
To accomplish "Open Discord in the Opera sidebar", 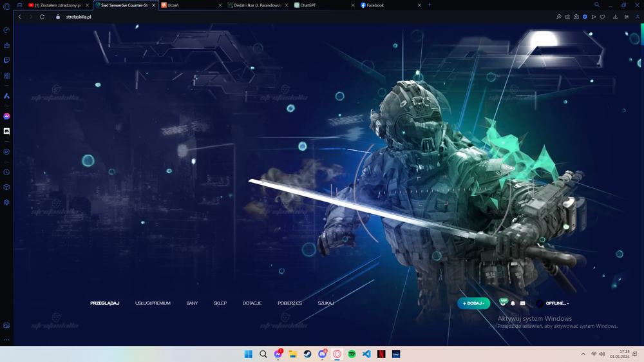I will coord(6,131).
